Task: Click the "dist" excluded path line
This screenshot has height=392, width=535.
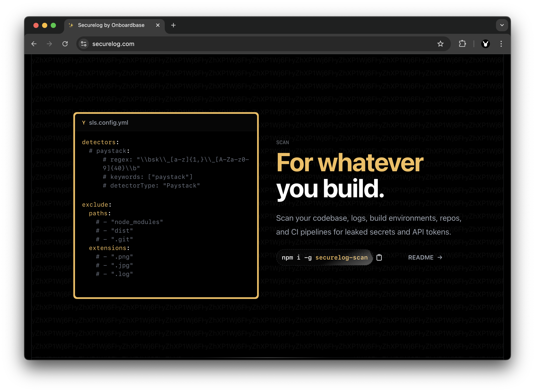Action: click(114, 231)
